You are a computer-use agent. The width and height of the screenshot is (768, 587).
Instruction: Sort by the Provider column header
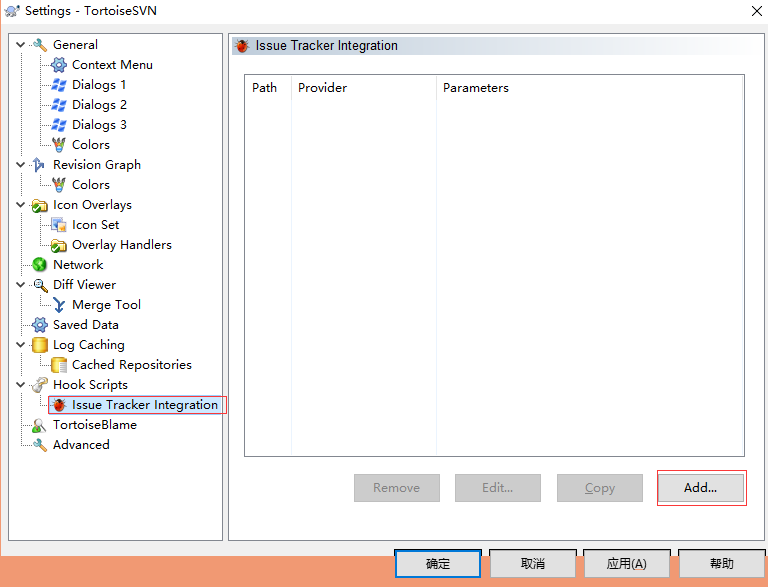point(363,88)
